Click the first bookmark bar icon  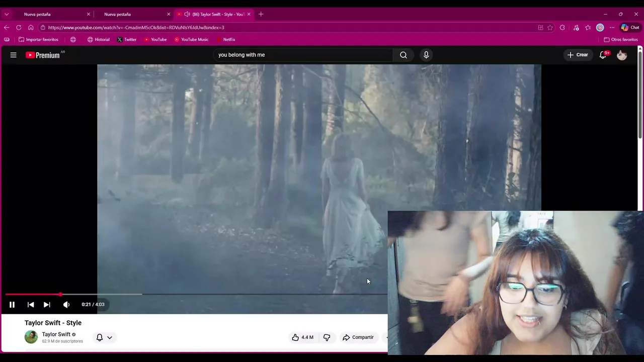pos(7,39)
